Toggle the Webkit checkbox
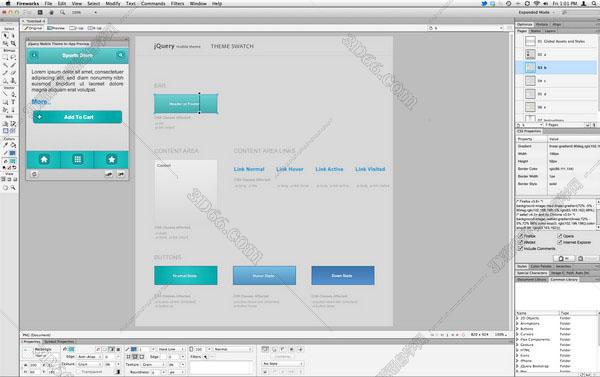Image resolution: width=600 pixels, height=377 pixels. pos(520,242)
